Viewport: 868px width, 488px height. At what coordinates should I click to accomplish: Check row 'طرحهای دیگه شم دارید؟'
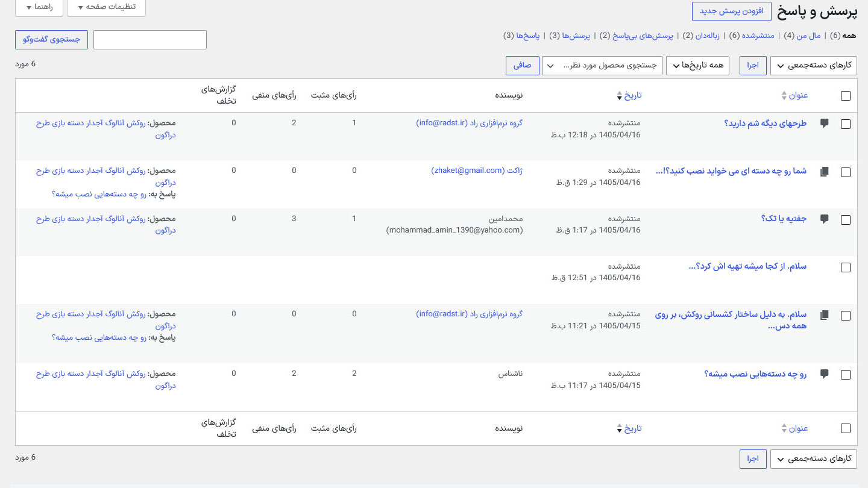[846, 124]
